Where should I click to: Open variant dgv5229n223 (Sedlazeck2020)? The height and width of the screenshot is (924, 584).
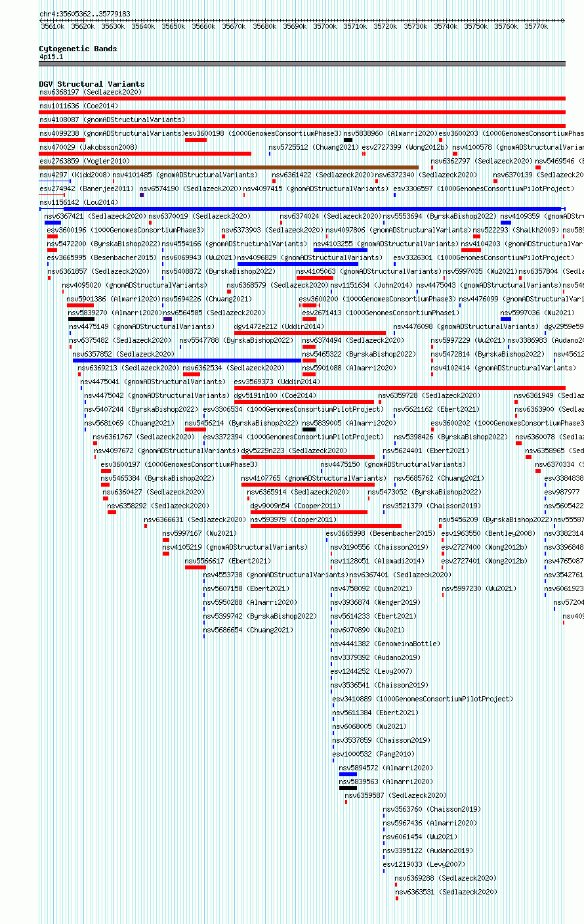pos(294,451)
